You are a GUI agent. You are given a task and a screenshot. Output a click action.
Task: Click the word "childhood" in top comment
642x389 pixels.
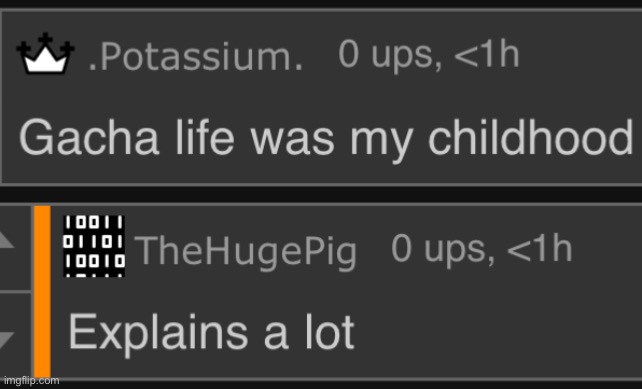click(531, 137)
